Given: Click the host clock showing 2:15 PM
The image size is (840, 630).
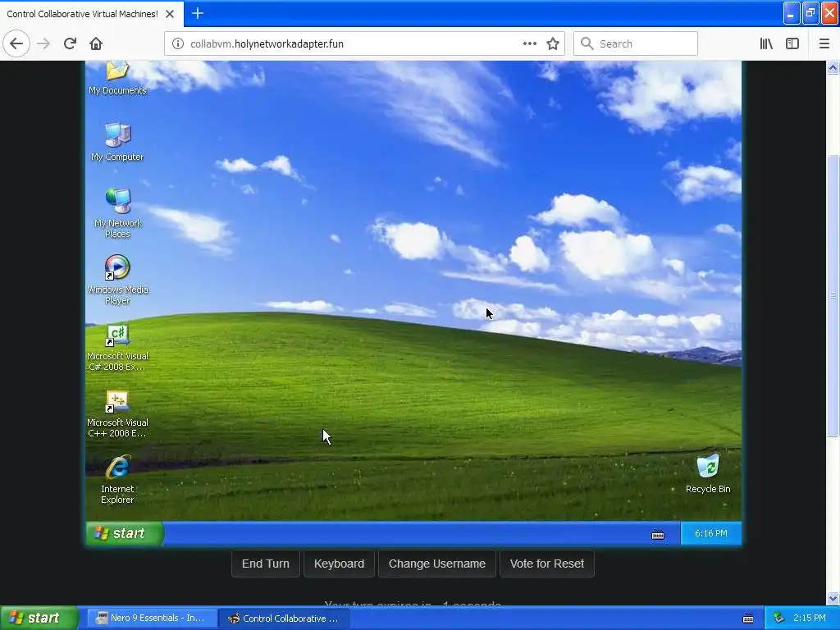Looking at the screenshot, I should click(810, 618).
